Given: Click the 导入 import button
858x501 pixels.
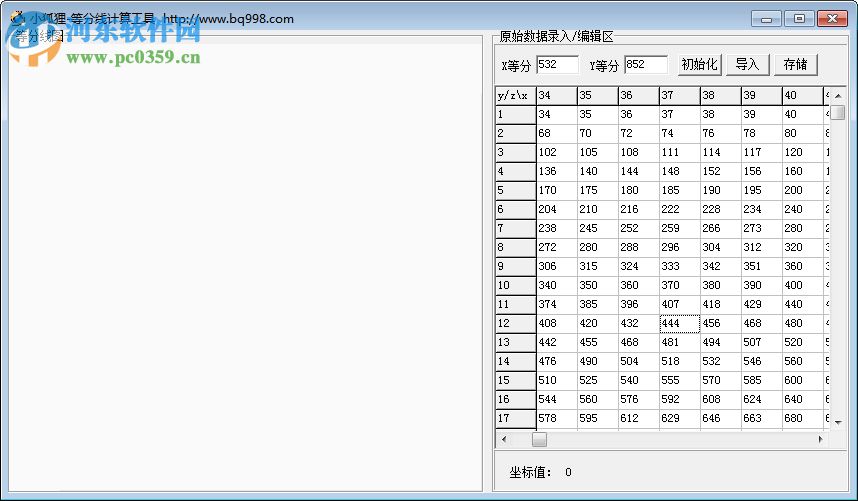Looking at the screenshot, I should point(747,65).
